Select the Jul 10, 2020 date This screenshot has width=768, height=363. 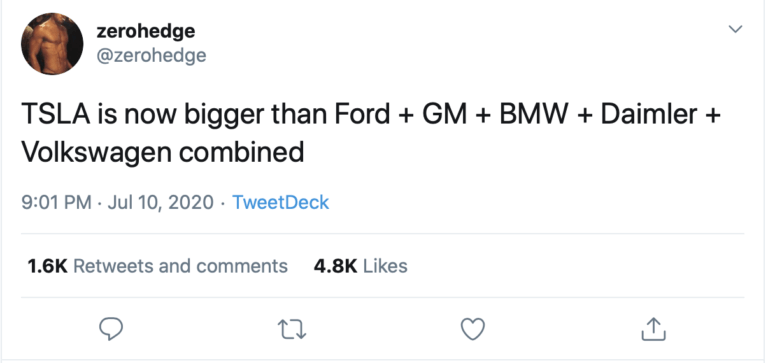(x=160, y=202)
